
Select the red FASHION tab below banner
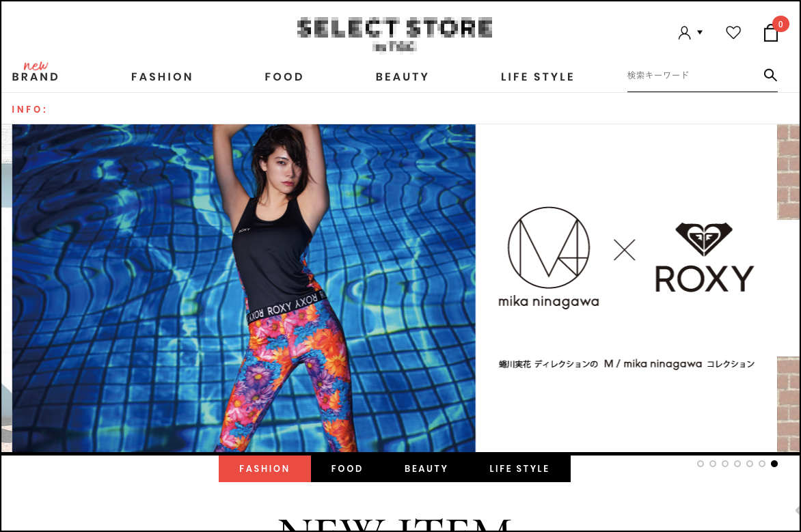[x=264, y=468]
